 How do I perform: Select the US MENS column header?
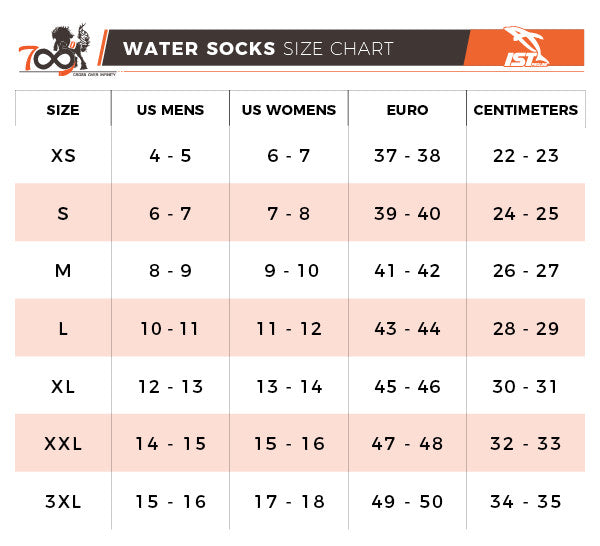[x=170, y=110]
